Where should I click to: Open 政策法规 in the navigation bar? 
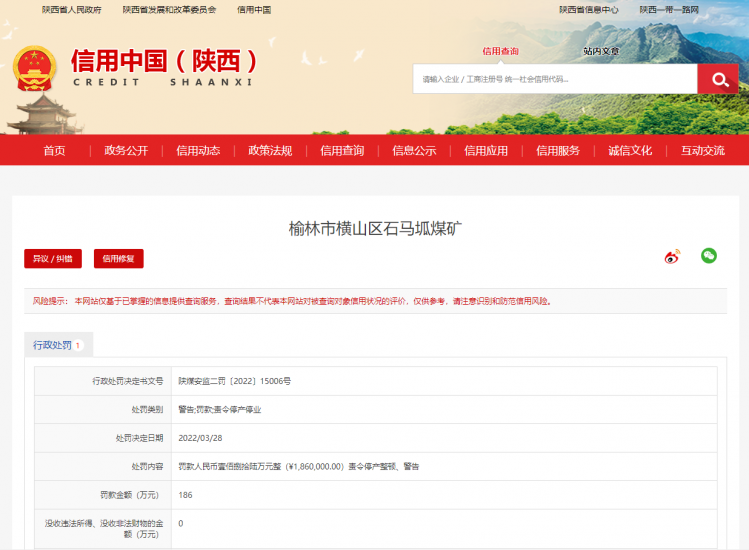point(270,151)
